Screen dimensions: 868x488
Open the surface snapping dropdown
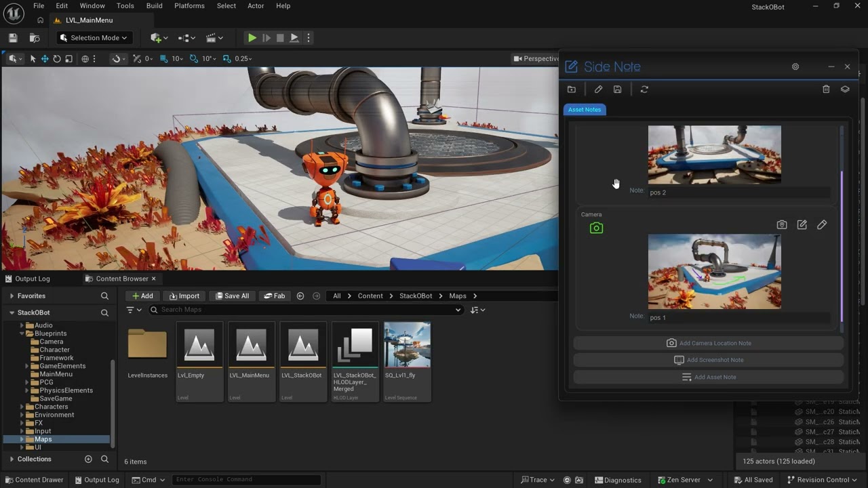coord(119,59)
